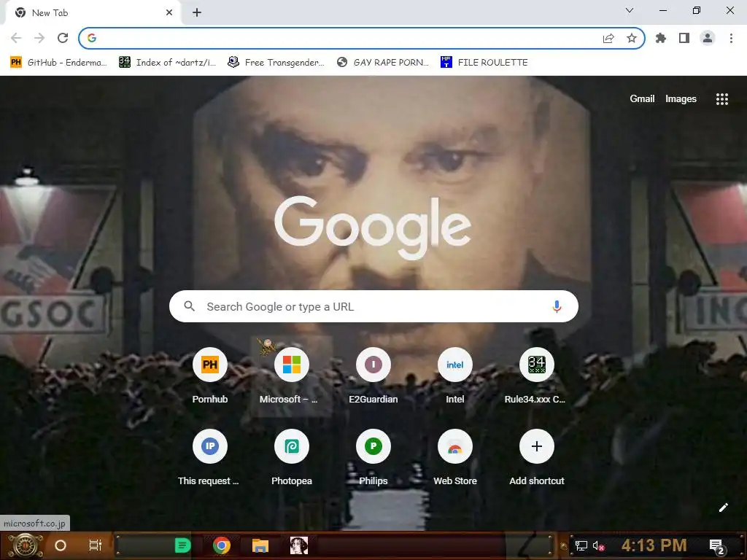Open the Images link

tap(681, 98)
